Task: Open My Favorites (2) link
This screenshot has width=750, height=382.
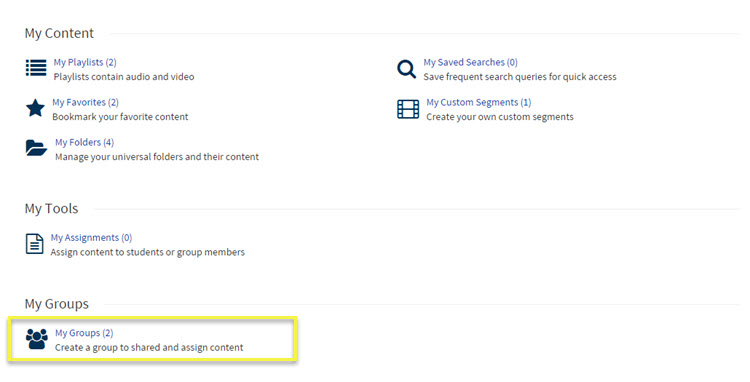Action: click(x=85, y=102)
